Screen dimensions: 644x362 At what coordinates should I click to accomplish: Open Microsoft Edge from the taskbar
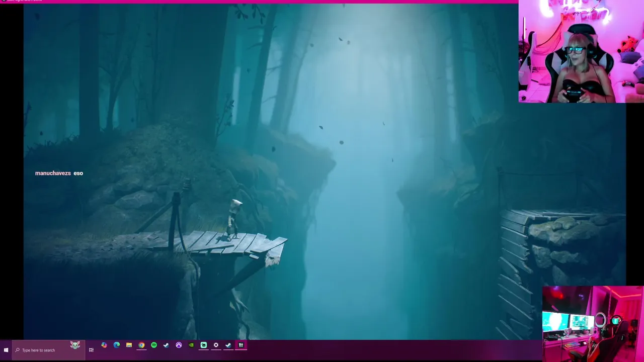tap(117, 345)
